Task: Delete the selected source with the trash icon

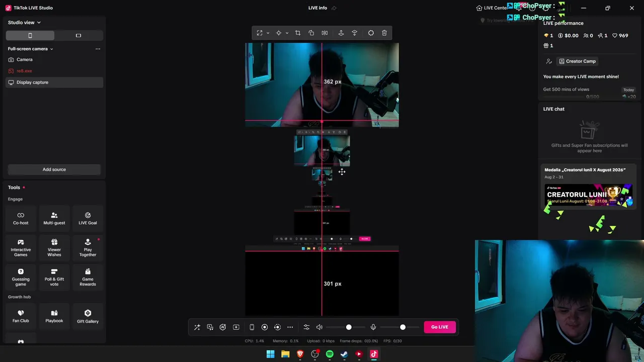Action: 384,33
